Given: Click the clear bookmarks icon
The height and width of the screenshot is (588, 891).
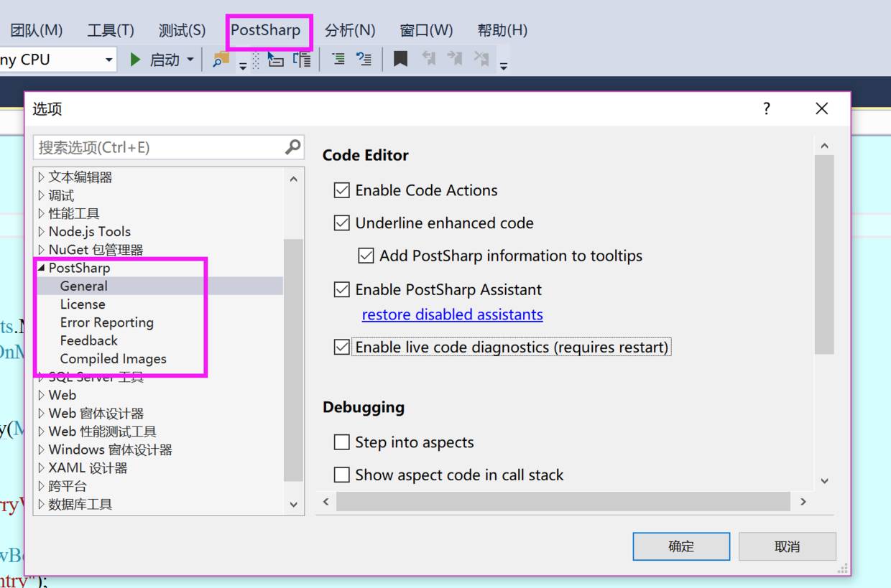Looking at the screenshot, I should click(481, 59).
